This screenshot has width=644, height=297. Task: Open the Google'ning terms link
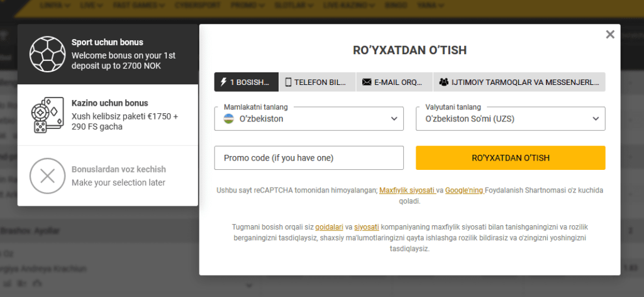pos(464,191)
